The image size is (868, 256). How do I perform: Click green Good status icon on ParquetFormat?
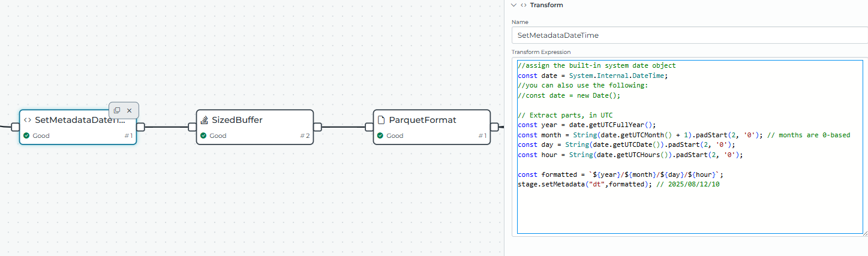click(380, 135)
